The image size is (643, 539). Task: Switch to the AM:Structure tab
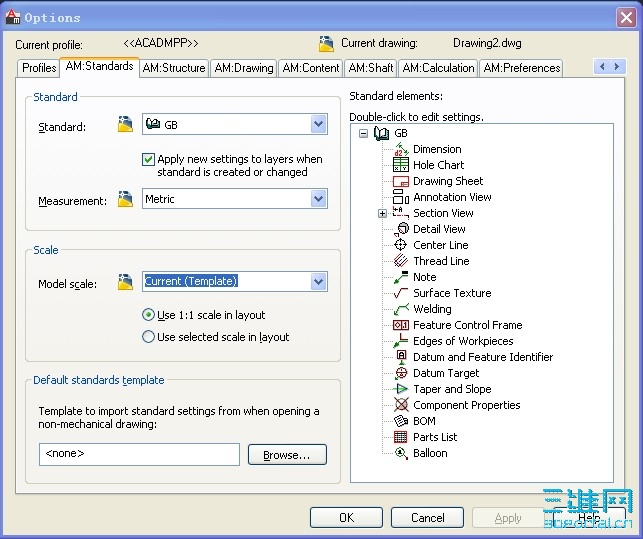tap(174, 68)
